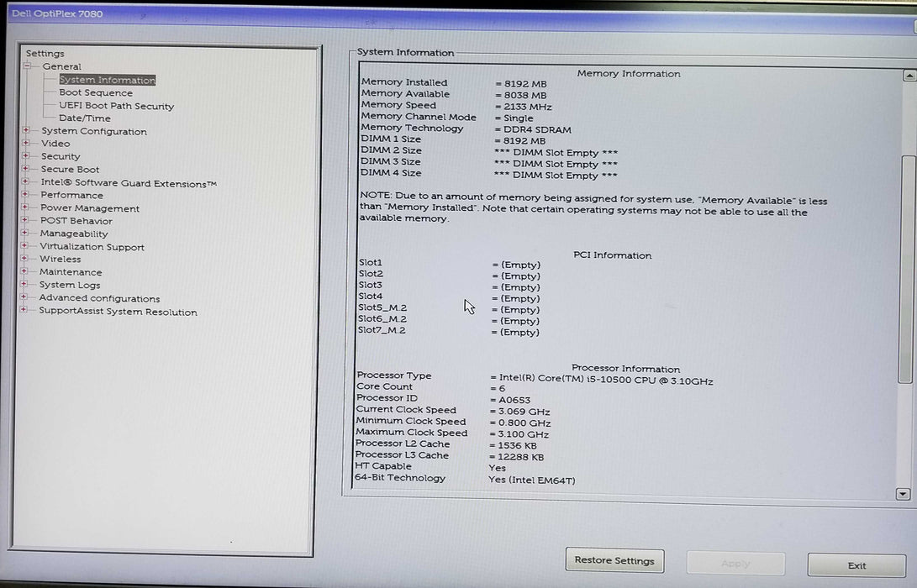
Task: Click the DIMM 2 Size row label
Action: click(391, 150)
